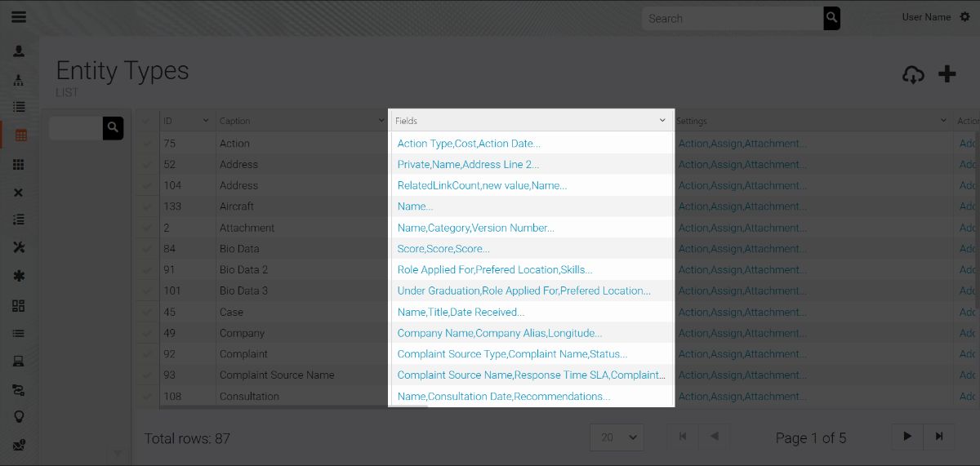Click the top search magnifier button
This screenshot has height=466, width=980.
point(831,18)
